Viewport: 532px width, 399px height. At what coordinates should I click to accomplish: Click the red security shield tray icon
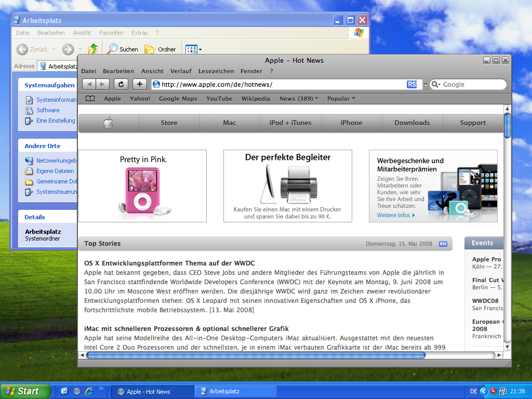[x=493, y=391]
